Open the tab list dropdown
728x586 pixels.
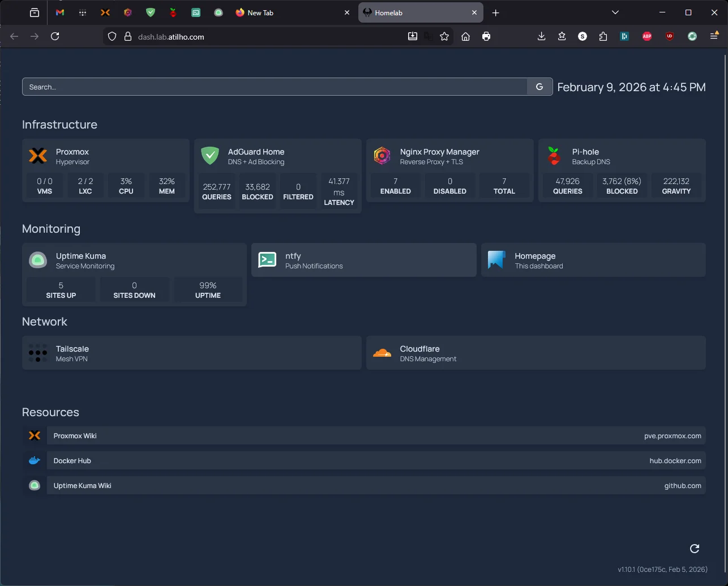click(615, 12)
